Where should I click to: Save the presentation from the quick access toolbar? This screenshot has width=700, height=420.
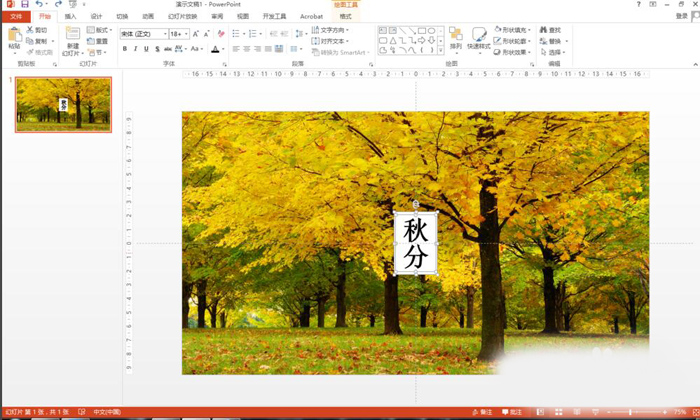(x=24, y=4)
